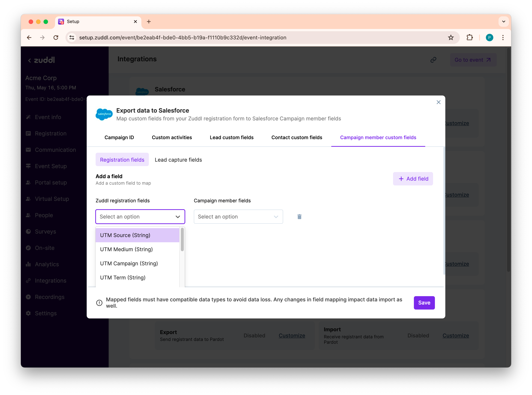The height and width of the screenshot is (395, 532).
Task: Close the Export data to Salesforce dialog
Action: pyautogui.click(x=438, y=102)
